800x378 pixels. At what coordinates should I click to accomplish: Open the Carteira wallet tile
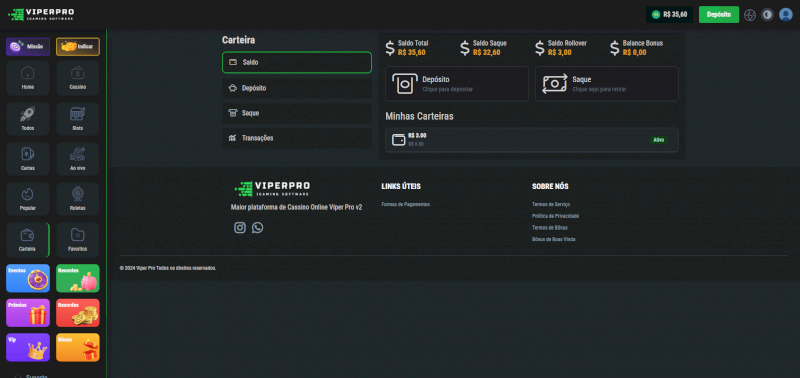point(28,240)
